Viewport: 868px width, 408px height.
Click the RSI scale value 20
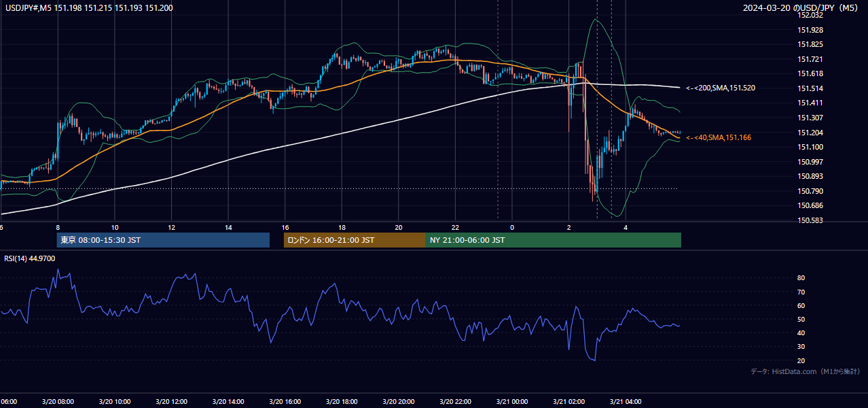[801, 360]
